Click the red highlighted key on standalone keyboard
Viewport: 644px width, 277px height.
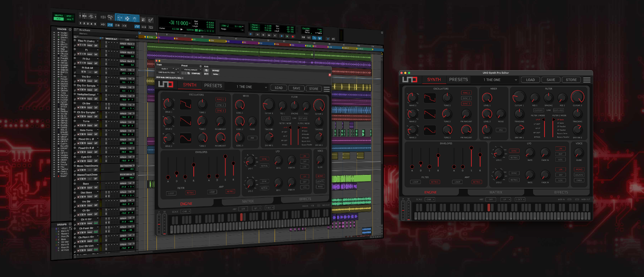(489, 207)
